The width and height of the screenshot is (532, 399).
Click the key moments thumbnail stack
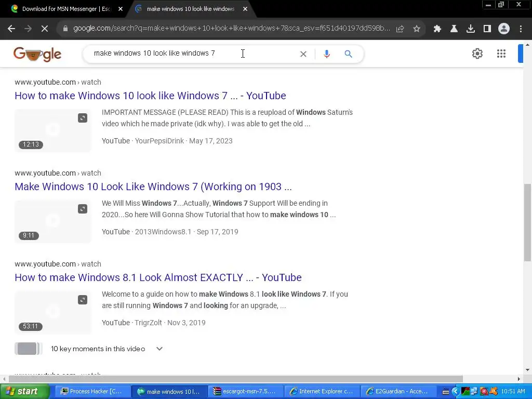[29, 349]
